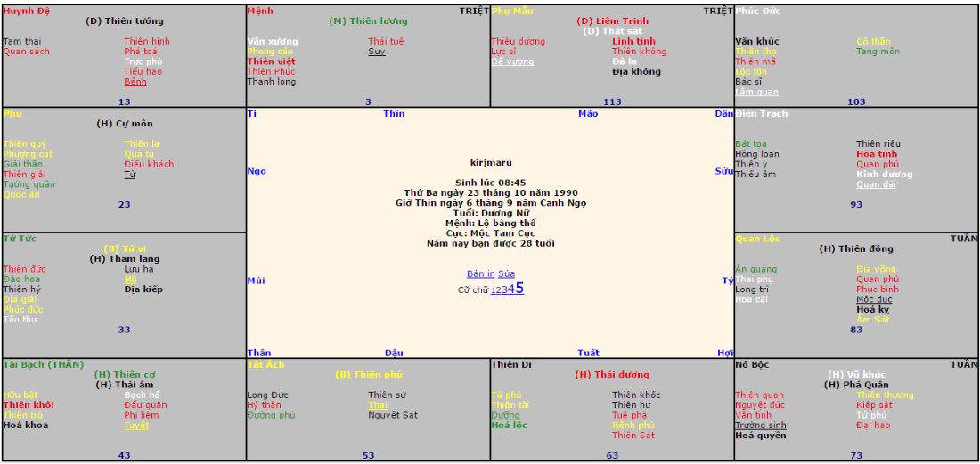The width and height of the screenshot is (980, 464).
Task: Click underlined 'Suy' in Mệnh palace
Action: (x=377, y=52)
